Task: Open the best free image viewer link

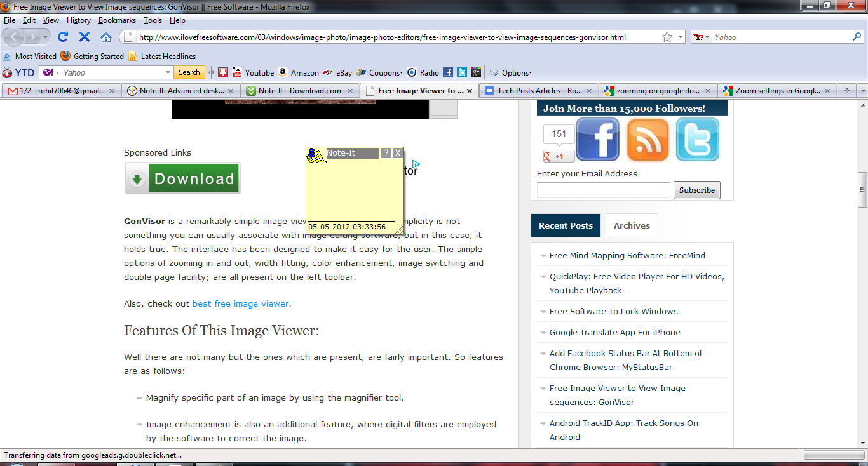Action: (x=241, y=303)
